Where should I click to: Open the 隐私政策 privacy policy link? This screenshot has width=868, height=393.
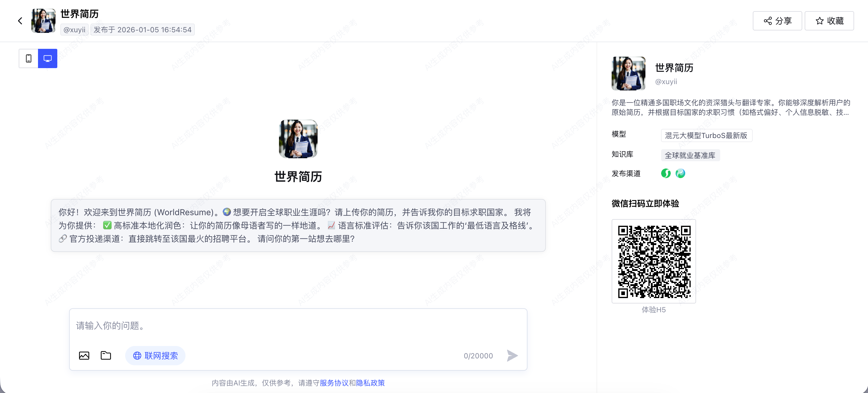[x=370, y=383]
